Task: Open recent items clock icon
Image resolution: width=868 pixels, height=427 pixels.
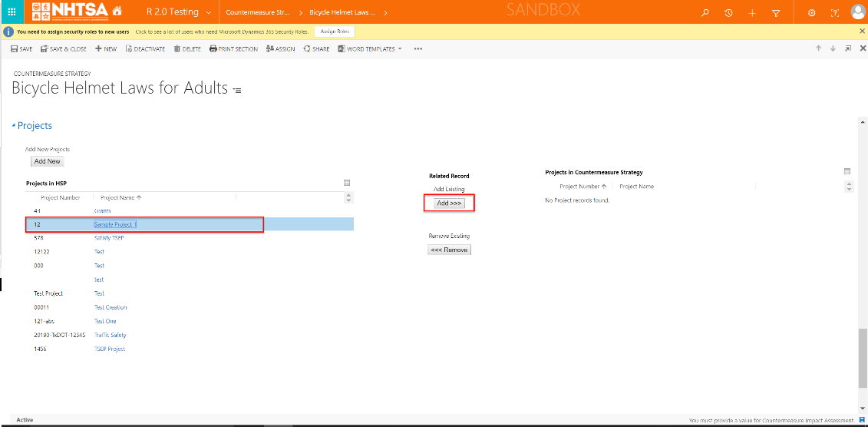Action: pos(728,13)
